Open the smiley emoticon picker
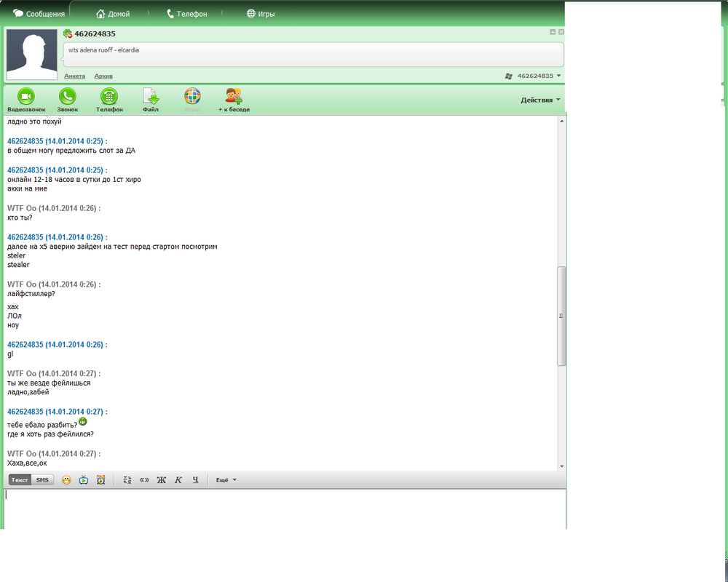Viewport: 728px width, 582px height. click(x=67, y=480)
